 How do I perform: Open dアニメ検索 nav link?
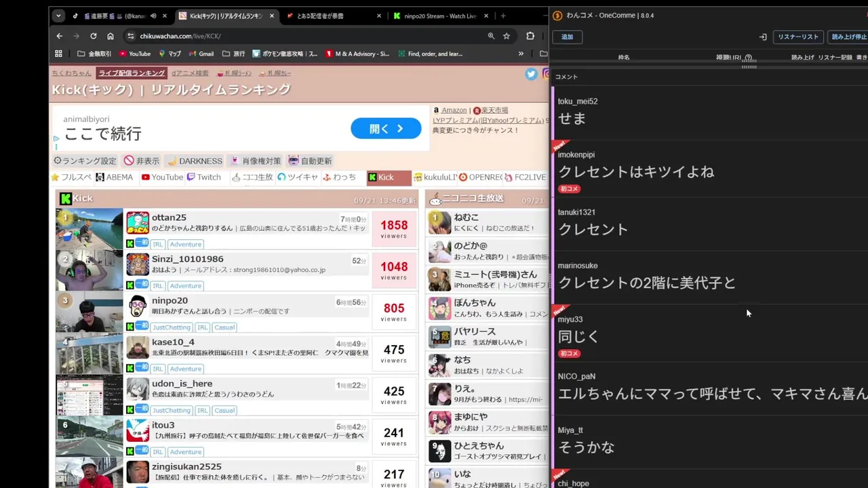tap(190, 73)
